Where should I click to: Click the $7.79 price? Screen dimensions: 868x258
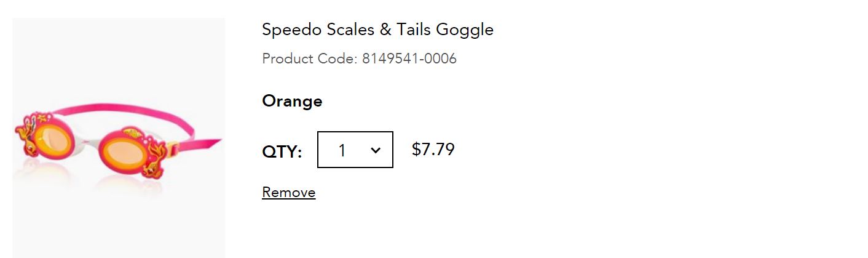click(433, 150)
